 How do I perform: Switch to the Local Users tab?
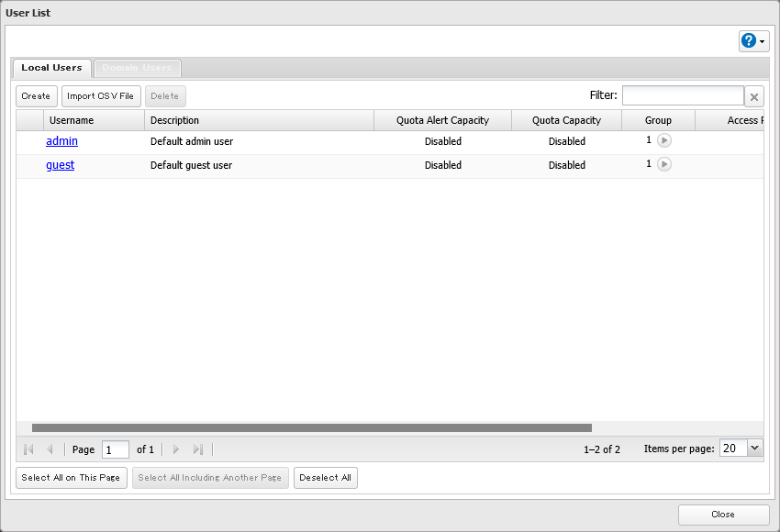[x=51, y=68]
